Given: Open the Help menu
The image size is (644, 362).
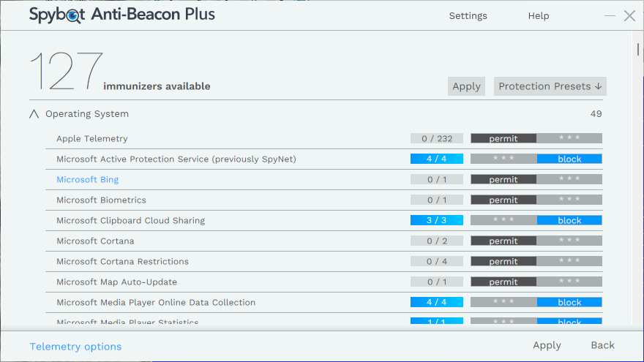Looking at the screenshot, I should point(539,15).
